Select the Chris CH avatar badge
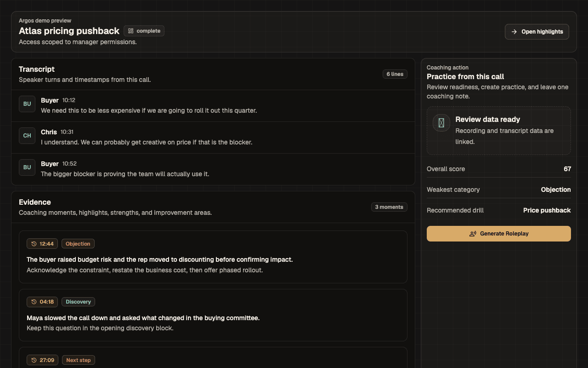This screenshot has width=588, height=368. pyautogui.click(x=27, y=136)
